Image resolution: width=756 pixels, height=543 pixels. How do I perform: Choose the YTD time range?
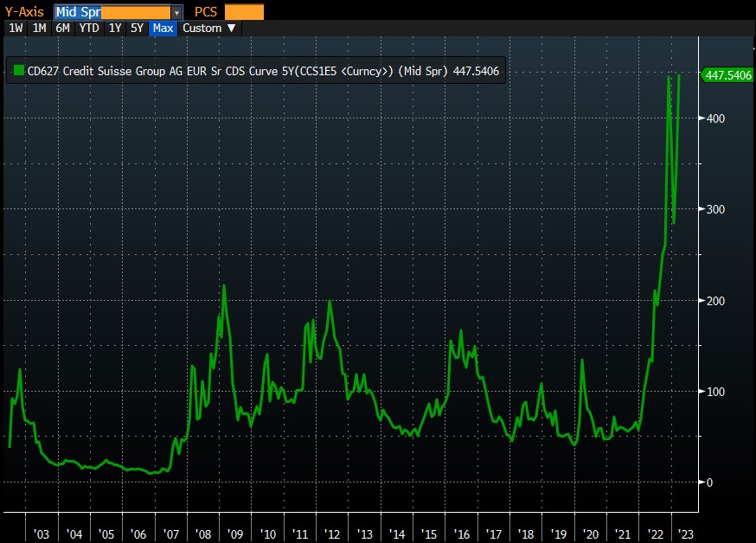click(x=88, y=28)
